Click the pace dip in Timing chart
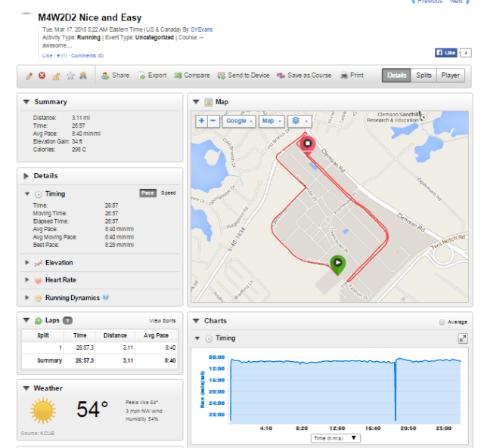This screenshot has width=481, height=448. pyautogui.click(x=396, y=391)
